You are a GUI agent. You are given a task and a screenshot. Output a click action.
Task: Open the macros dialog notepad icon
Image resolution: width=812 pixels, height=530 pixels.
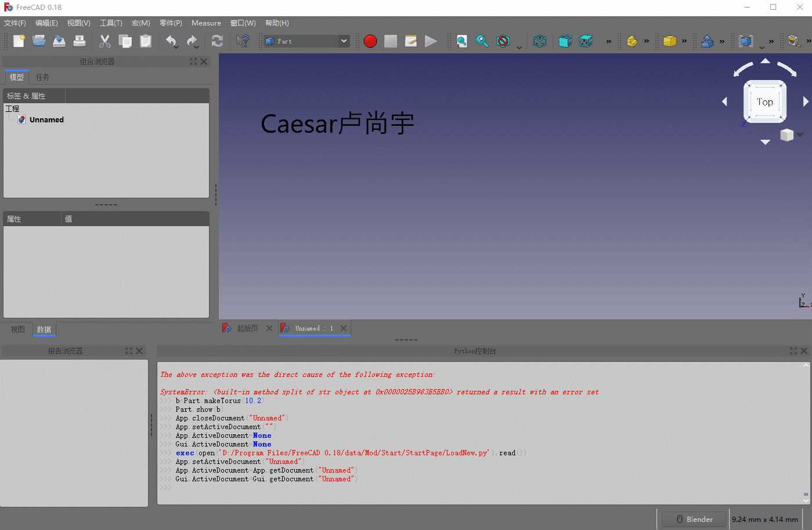[x=411, y=41]
